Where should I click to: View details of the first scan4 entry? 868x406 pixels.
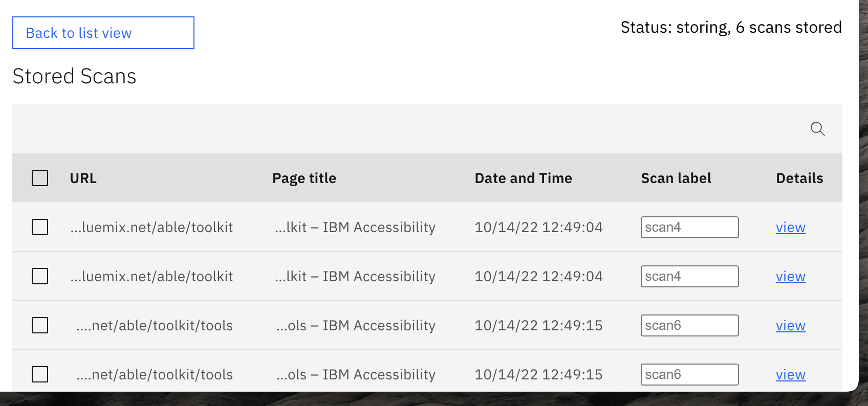click(x=790, y=227)
